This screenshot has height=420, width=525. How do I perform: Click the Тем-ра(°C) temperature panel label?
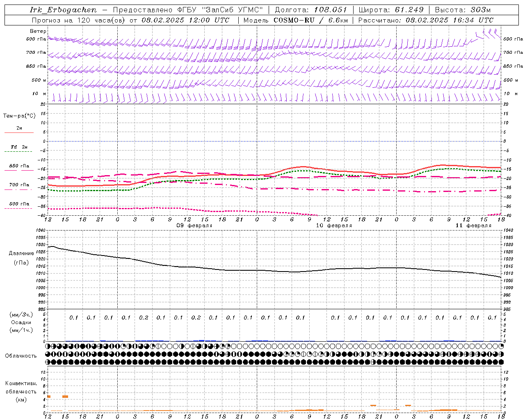pyautogui.click(x=19, y=116)
